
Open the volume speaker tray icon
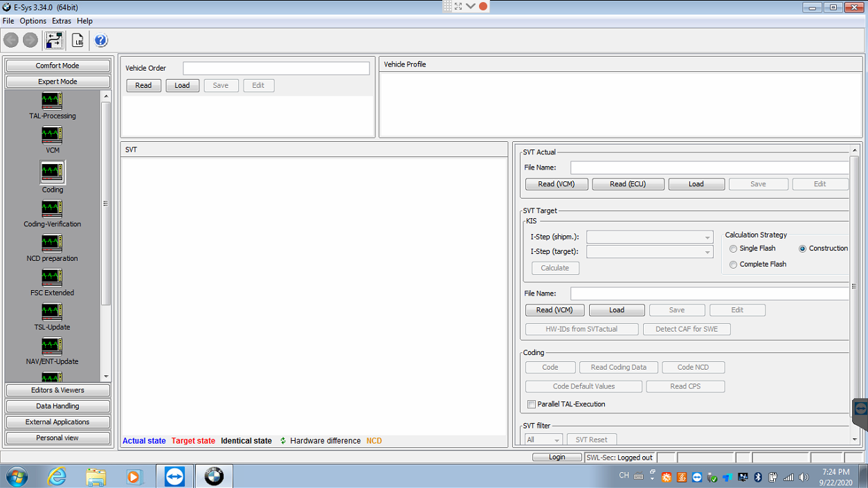(804, 477)
